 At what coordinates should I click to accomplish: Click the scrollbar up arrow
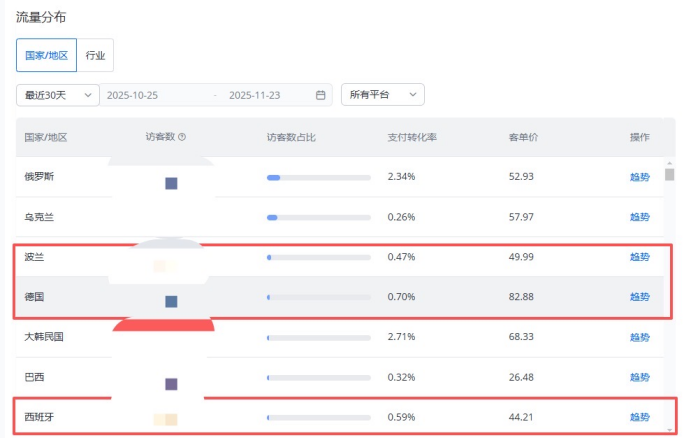[x=669, y=163]
